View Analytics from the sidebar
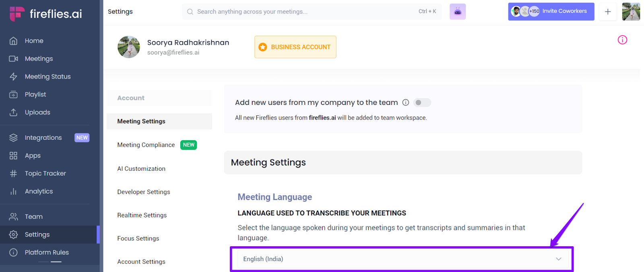The height and width of the screenshot is (272, 644). (x=39, y=191)
